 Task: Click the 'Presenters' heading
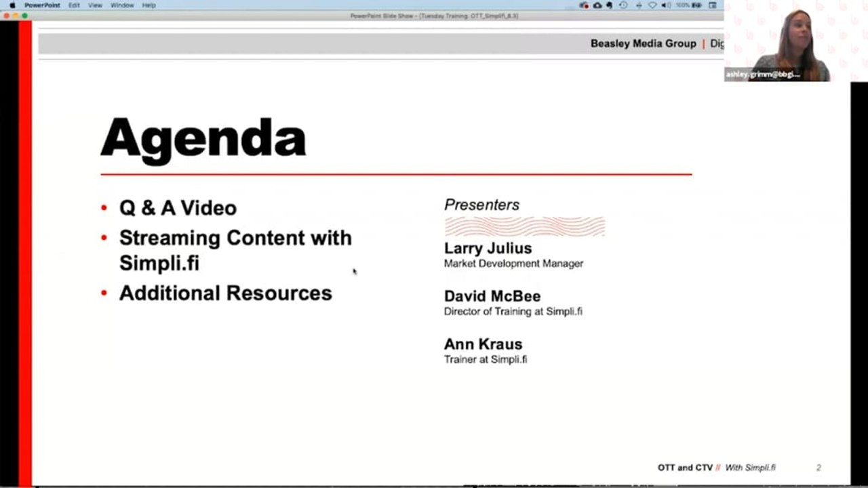point(481,205)
